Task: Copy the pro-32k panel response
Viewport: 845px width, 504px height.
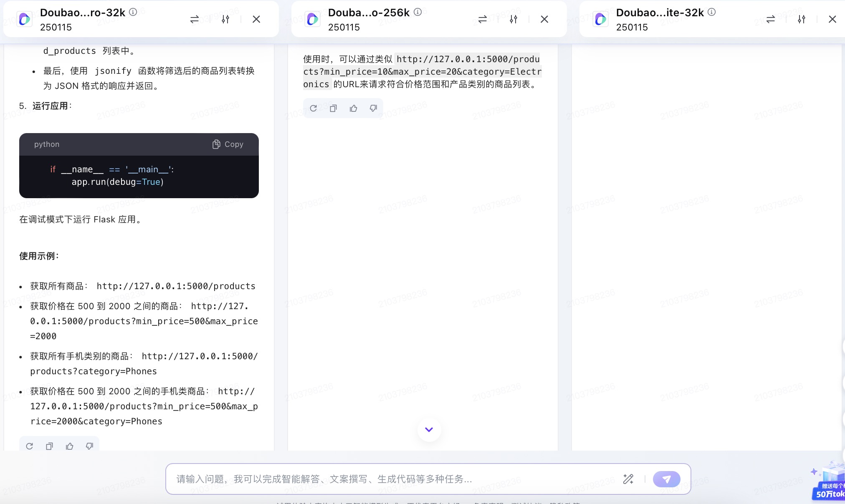Action: [49, 446]
